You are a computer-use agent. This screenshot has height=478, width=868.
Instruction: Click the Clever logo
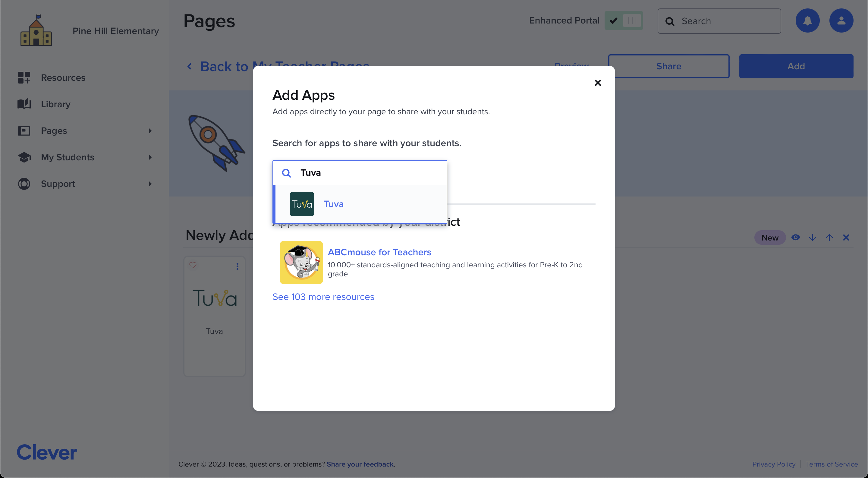click(x=47, y=452)
